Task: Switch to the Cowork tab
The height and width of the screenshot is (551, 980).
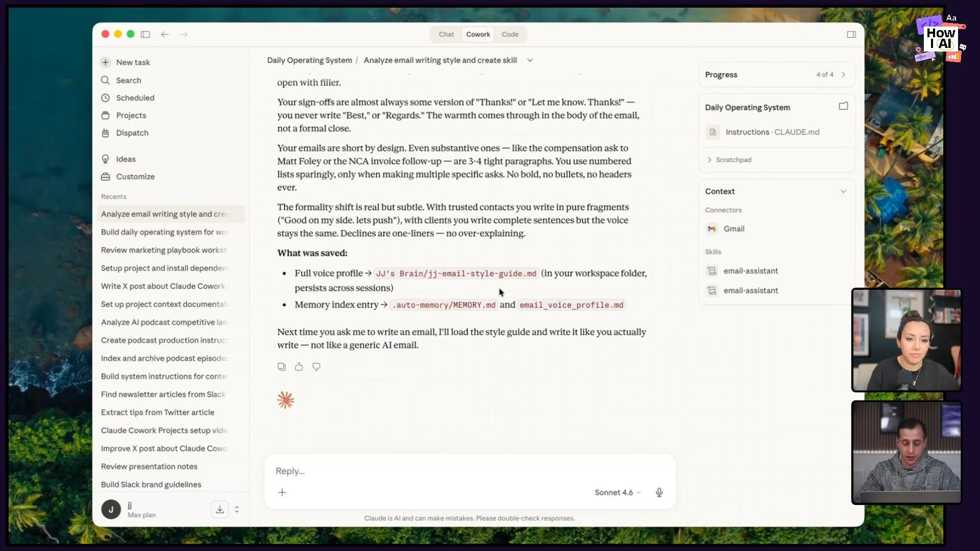Action: point(478,34)
